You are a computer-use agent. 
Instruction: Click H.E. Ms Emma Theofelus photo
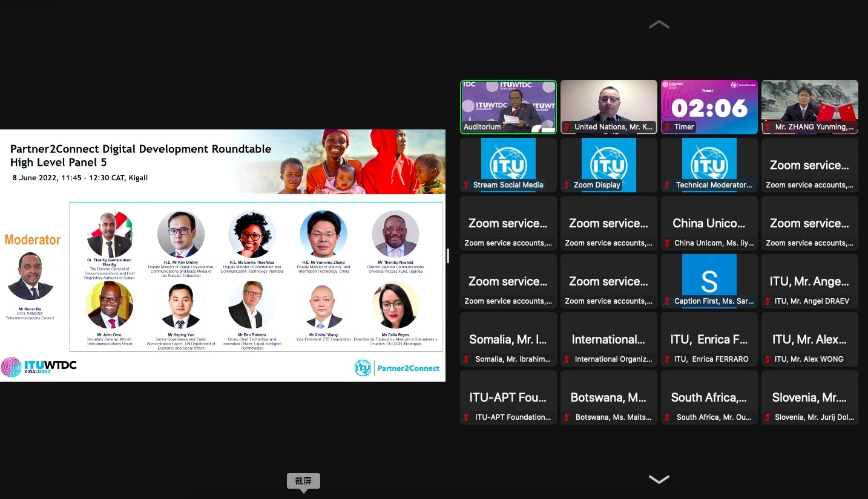pos(252,234)
